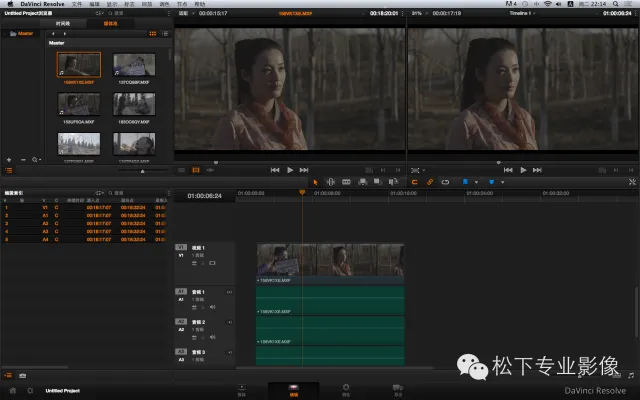Open the timeline viewer zoom percentage dropdown

coord(419,13)
